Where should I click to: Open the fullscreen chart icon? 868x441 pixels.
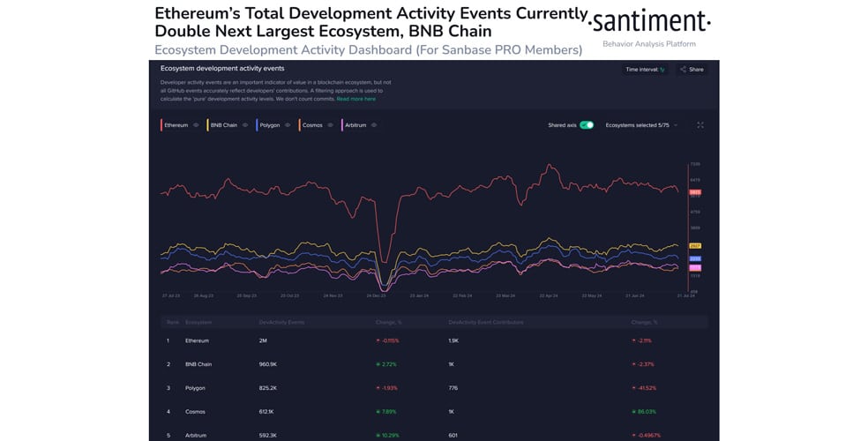[x=700, y=125]
